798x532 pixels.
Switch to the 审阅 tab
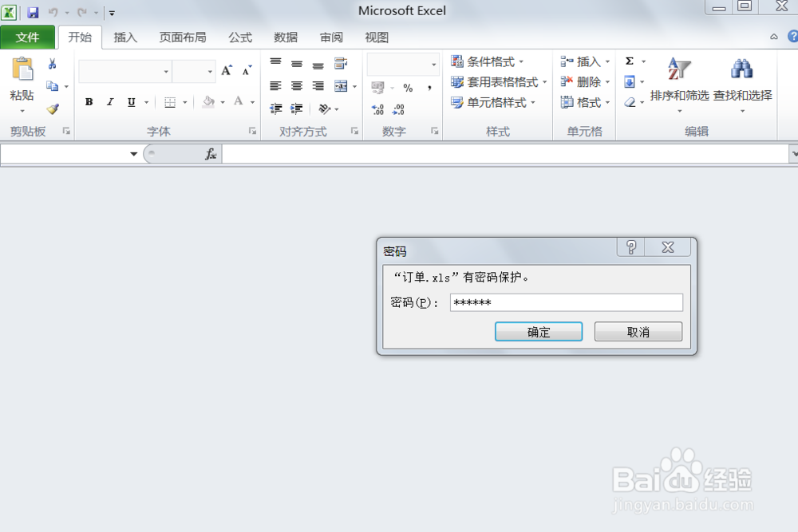pos(331,37)
